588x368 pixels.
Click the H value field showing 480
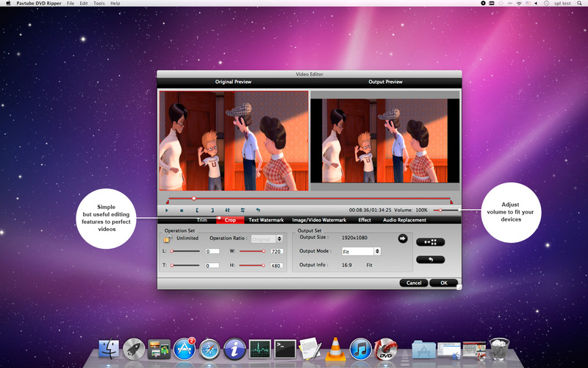[x=276, y=266]
